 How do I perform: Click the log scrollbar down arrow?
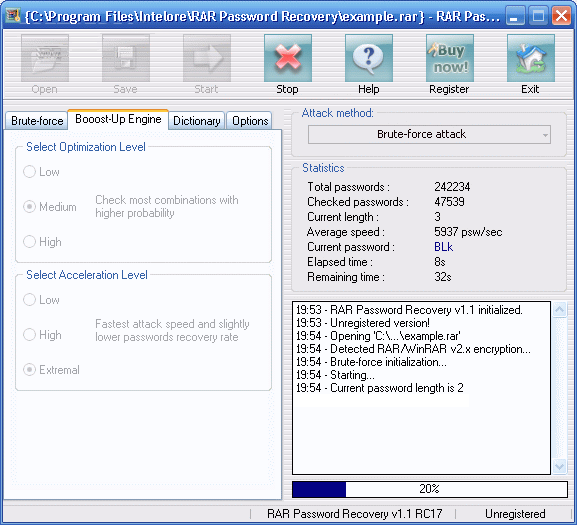click(x=559, y=467)
